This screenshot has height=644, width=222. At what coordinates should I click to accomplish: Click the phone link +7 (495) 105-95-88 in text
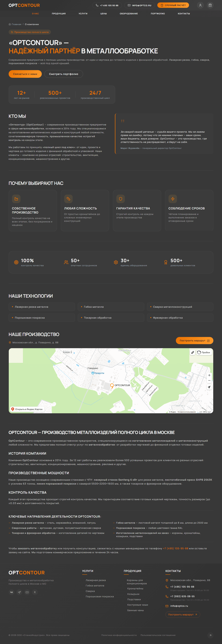[176, 548]
